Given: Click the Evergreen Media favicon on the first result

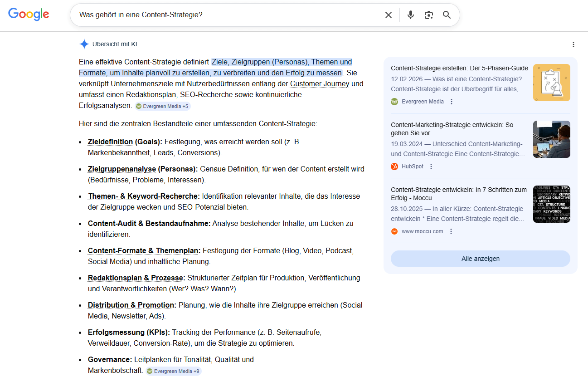Looking at the screenshot, I should [x=394, y=101].
